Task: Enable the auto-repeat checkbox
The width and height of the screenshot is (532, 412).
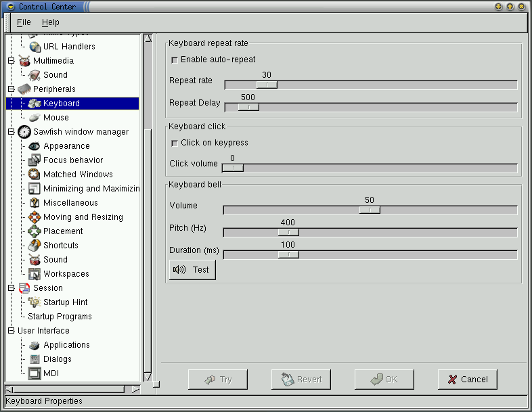Action: pos(175,60)
